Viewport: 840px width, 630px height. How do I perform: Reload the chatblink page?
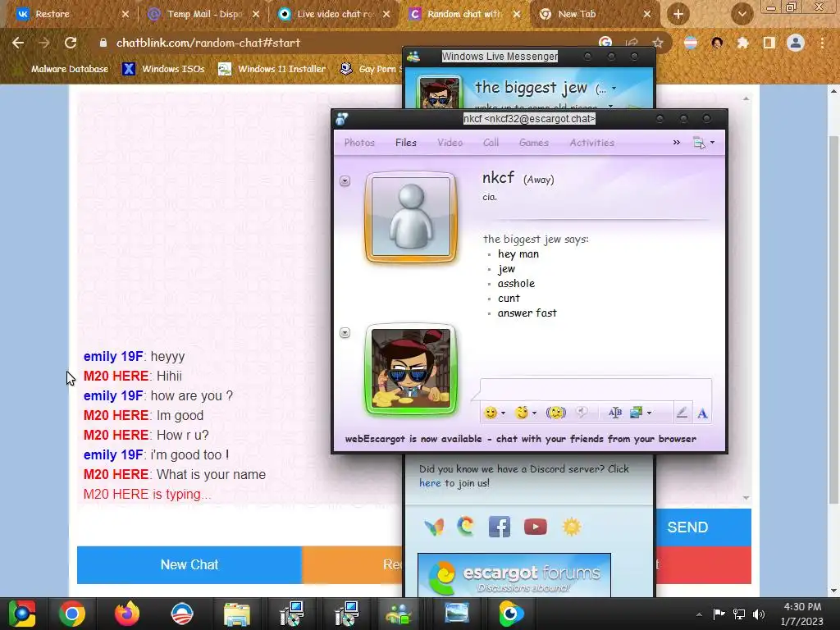pyautogui.click(x=71, y=43)
